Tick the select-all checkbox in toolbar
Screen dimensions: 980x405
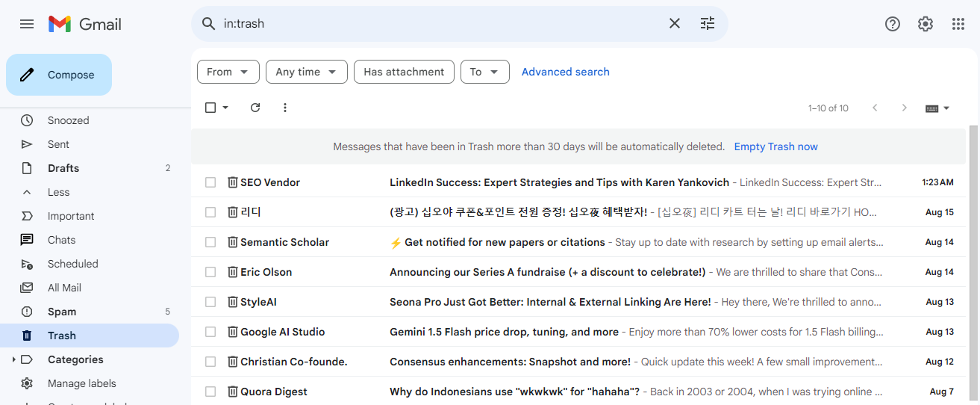[210, 108]
